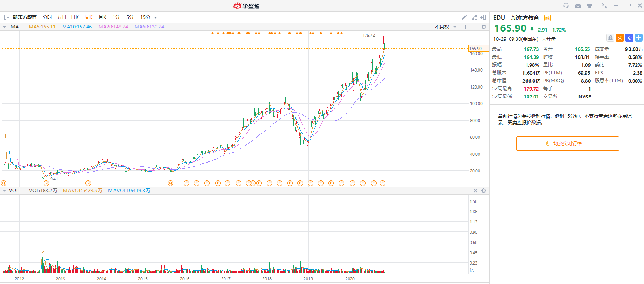Switch to 月K monthly candlestick tab
The image size is (644, 284).
[102, 17]
